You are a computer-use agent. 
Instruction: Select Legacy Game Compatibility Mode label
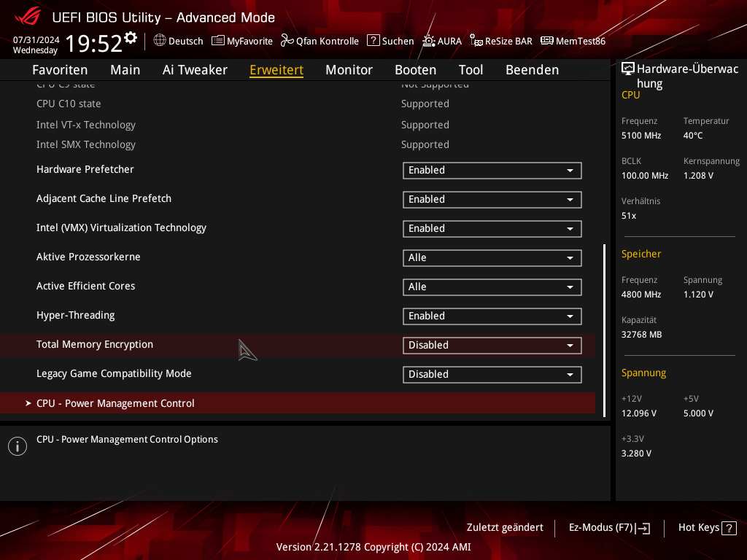coord(114,373)
